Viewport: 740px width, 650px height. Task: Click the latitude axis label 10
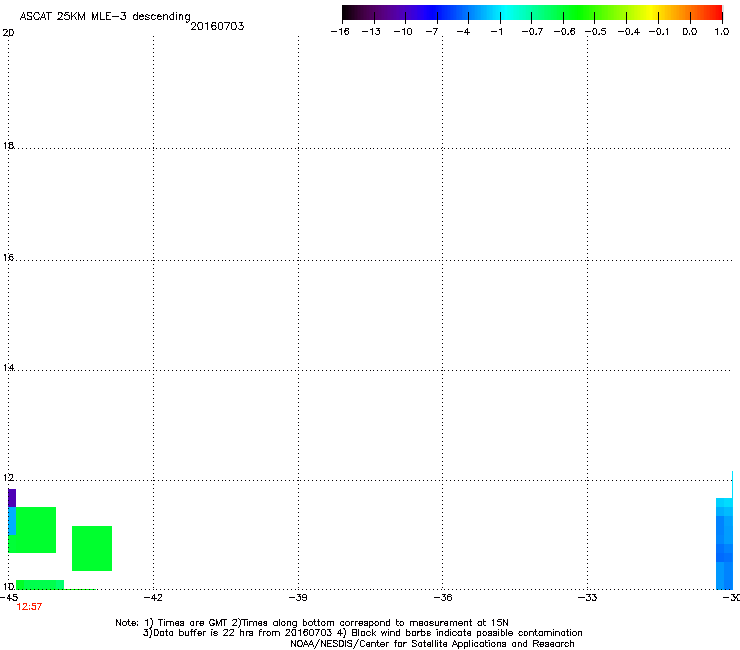[8, 587]
